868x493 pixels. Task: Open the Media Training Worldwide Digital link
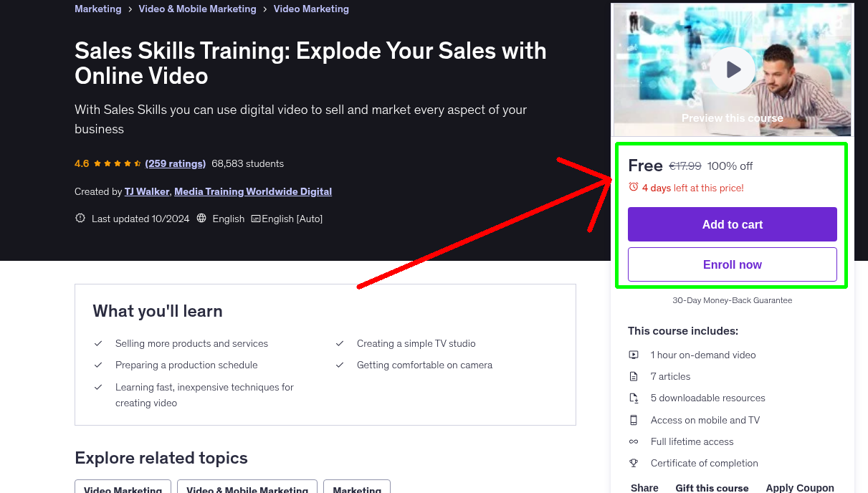click(x=252, y=191)
